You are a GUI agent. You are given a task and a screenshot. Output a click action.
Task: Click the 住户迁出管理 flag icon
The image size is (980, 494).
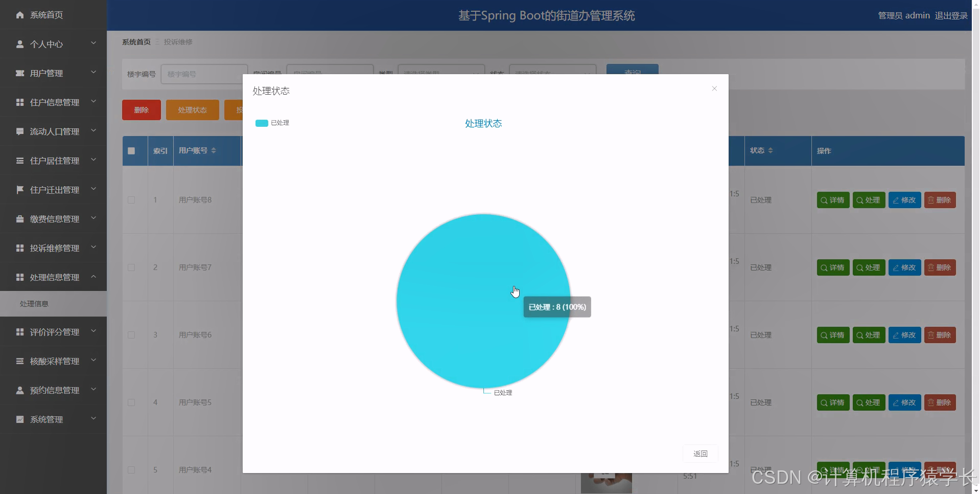click(x=19, y=189)
